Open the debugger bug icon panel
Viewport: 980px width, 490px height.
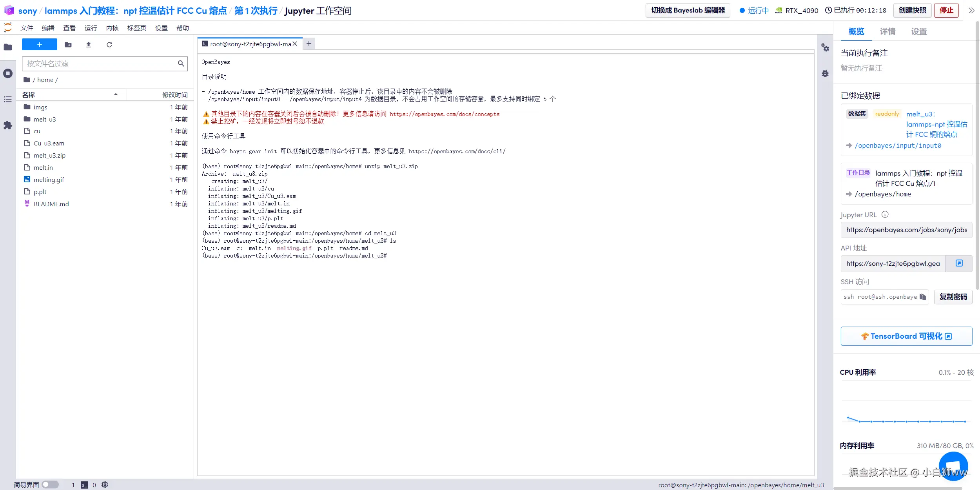tap(825, 73)
